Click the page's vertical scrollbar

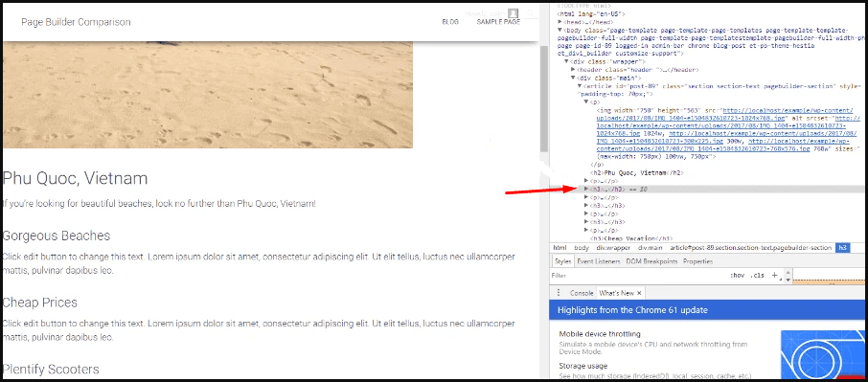[543, 100]
